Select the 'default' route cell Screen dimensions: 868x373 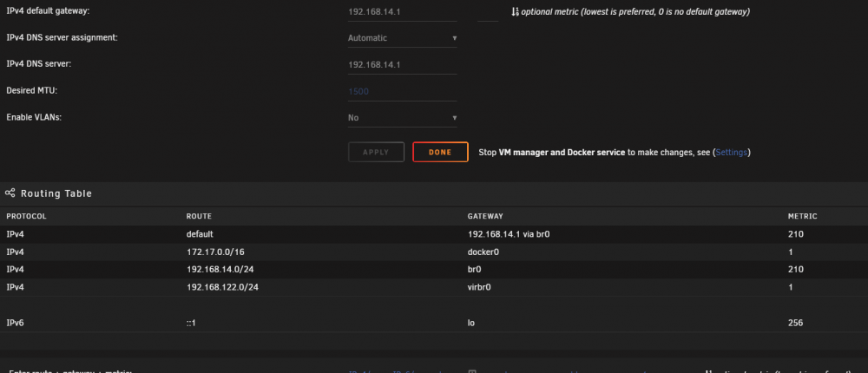[200, 234]
